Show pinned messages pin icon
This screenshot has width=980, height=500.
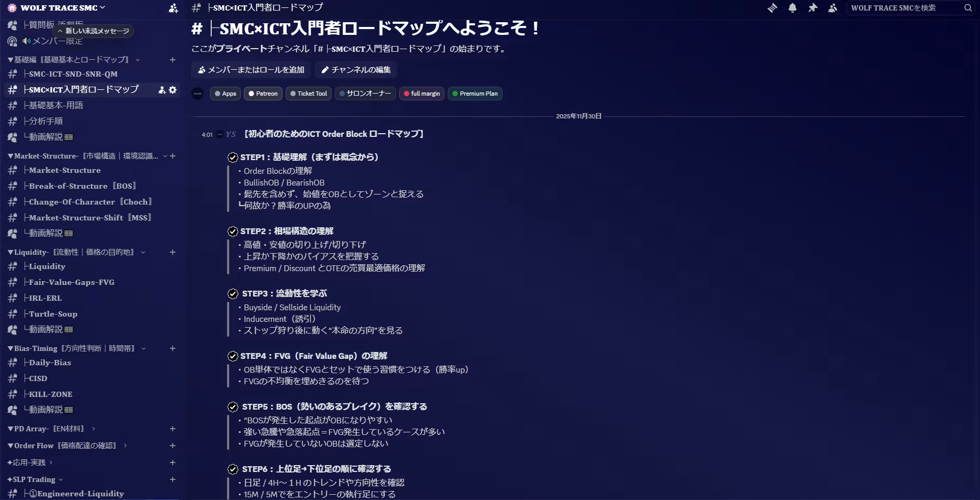click(813, 8)
